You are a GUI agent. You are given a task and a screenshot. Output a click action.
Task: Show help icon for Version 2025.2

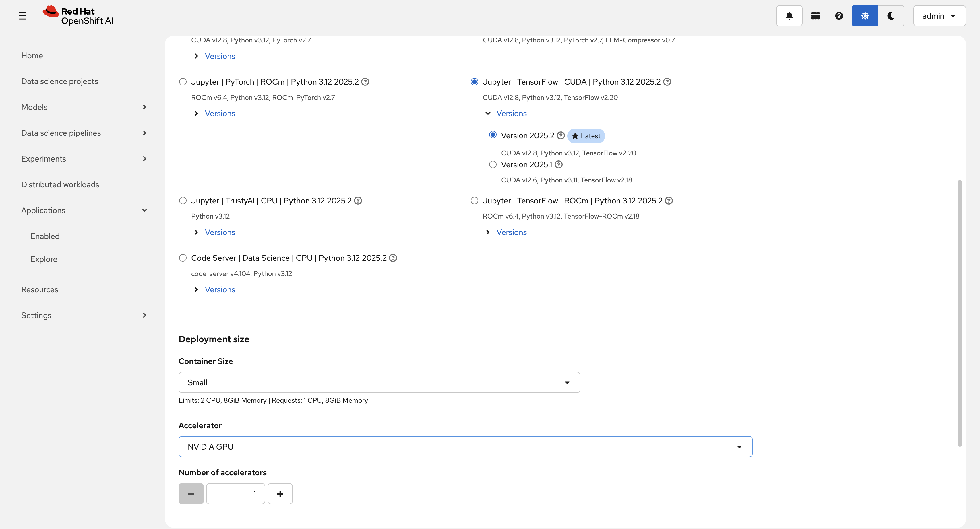[x=561, y=136]
